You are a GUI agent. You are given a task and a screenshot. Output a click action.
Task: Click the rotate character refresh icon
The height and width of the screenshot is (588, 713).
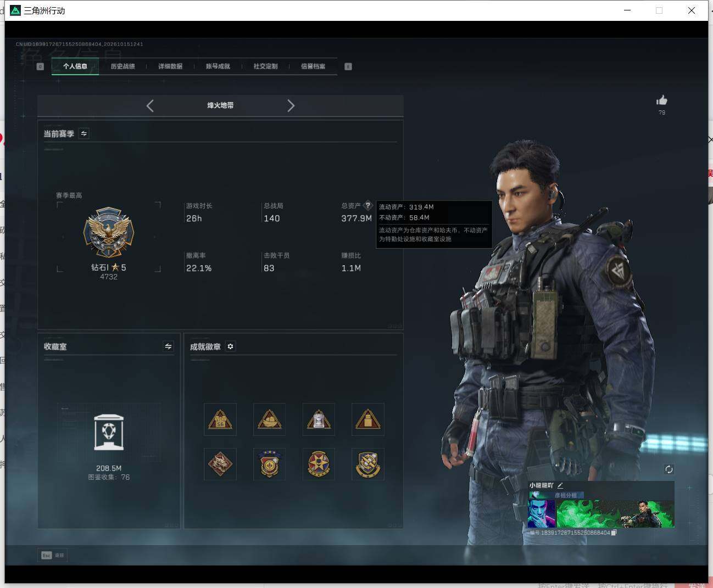[x=669, y=469]
